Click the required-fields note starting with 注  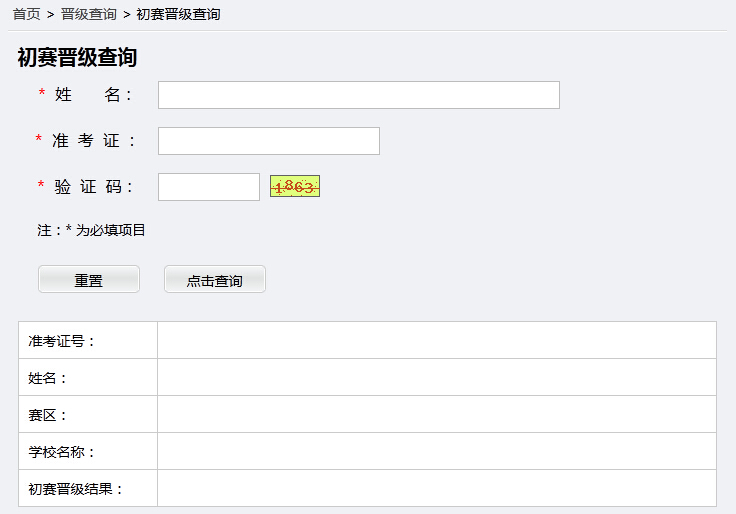tap(91, 230)
